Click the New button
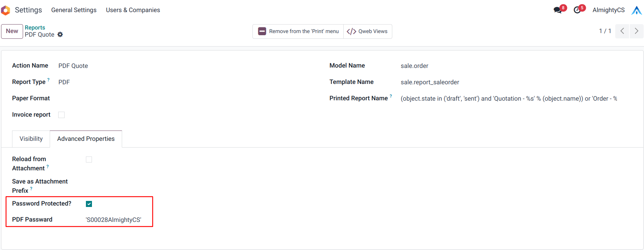Viewport: 644px width, 250px height. [x=12, y=31]
